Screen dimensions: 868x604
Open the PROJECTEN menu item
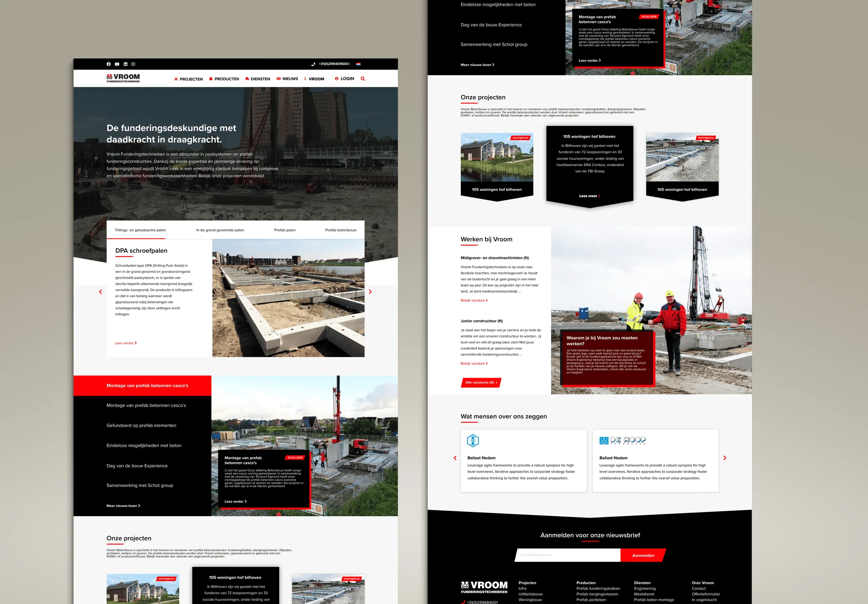[x=188, y=79]
